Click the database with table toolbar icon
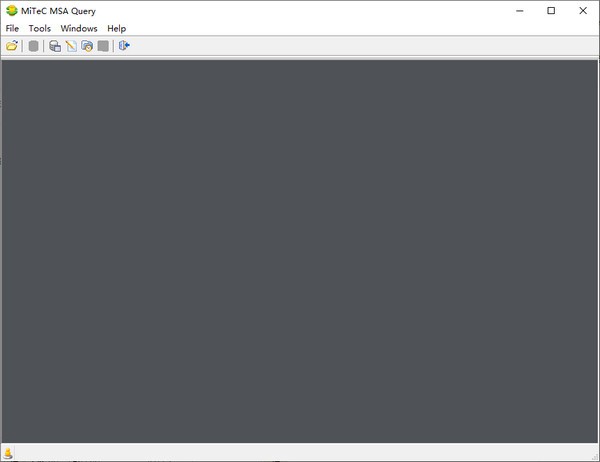600x462 pixels. (x=55, y=46)
